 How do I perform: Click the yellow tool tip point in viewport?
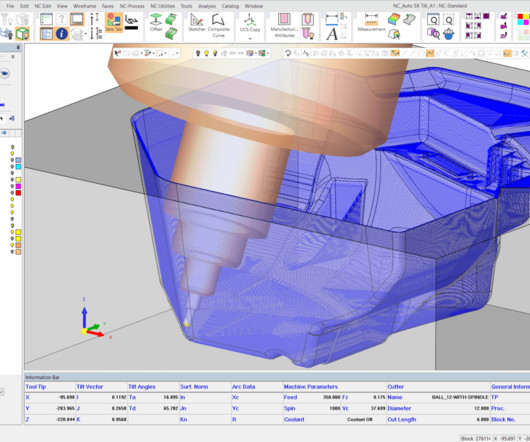[186, 324]
